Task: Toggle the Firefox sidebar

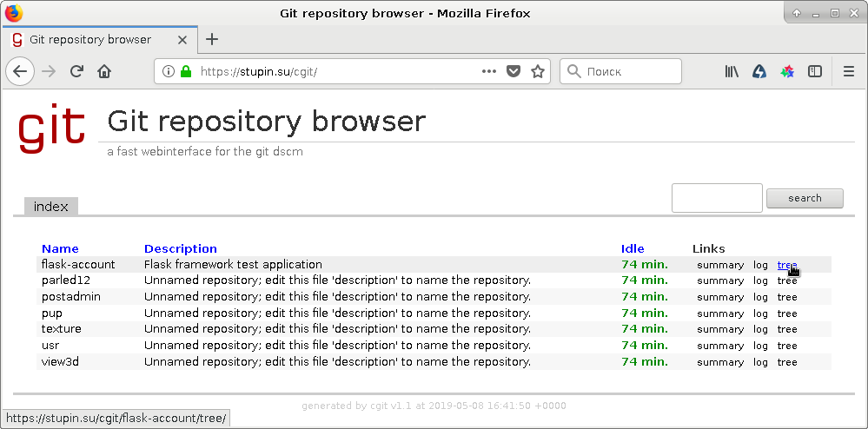Action: tap(815, 71)
